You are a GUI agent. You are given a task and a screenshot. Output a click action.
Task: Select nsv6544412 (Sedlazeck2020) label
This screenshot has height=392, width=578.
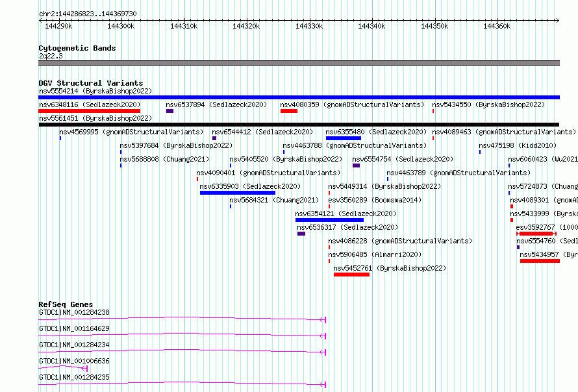[x=262, y=132]
